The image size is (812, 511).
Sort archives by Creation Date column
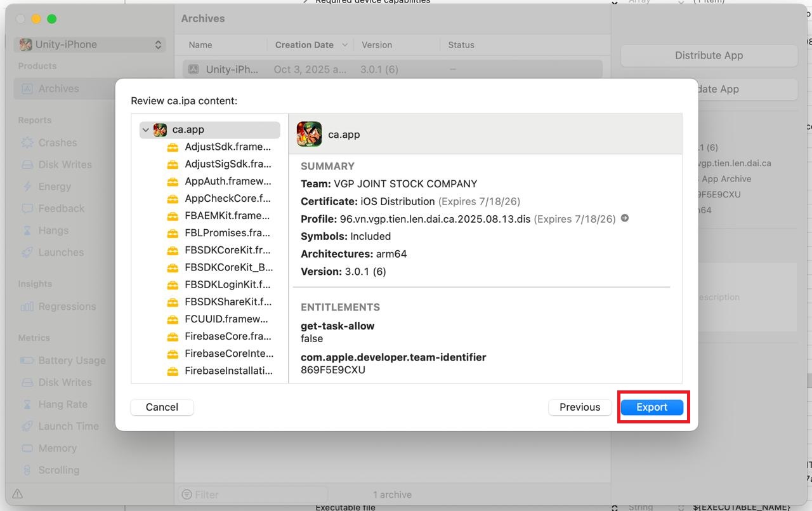tap(304, 45)
